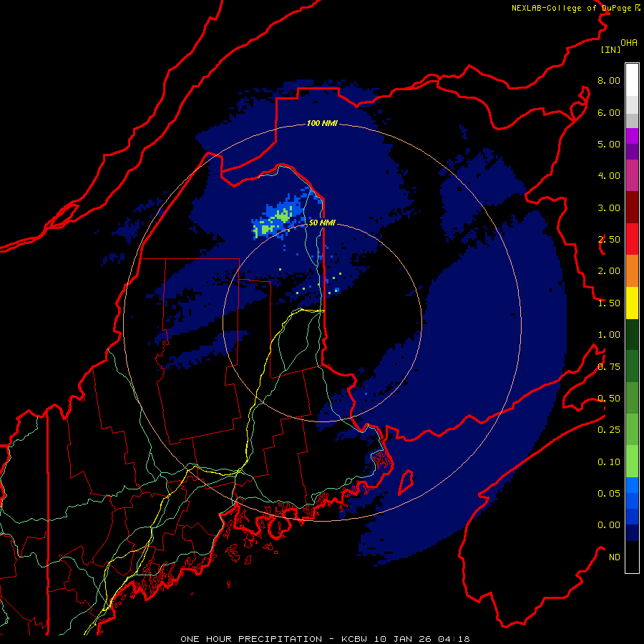
Task: Click the dark red legend swatch
Action: pyautogui.click(x=632, y=208)
